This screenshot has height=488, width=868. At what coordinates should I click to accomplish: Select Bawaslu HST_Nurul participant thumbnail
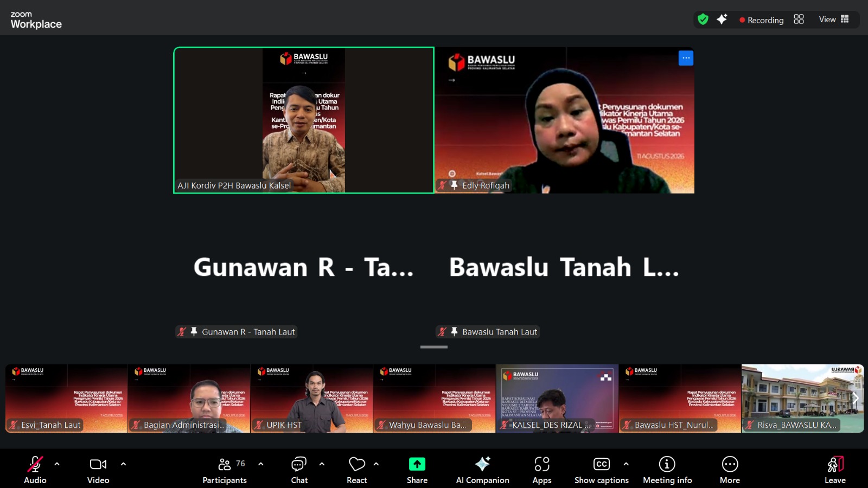(680, 399)
